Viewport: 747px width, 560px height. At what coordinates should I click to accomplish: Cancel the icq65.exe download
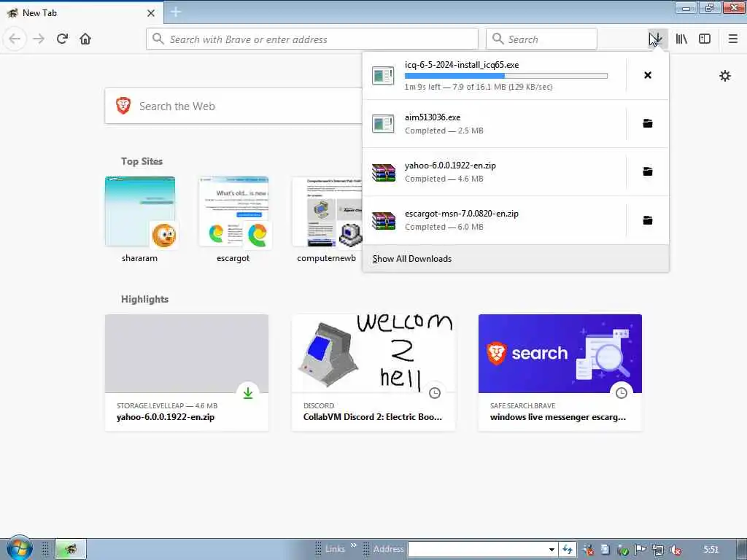648,75
